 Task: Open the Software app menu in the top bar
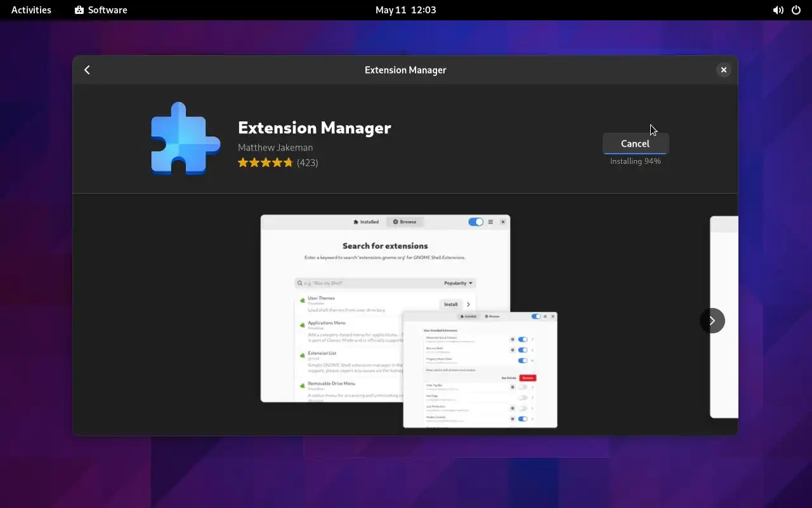tap(101, 10)
